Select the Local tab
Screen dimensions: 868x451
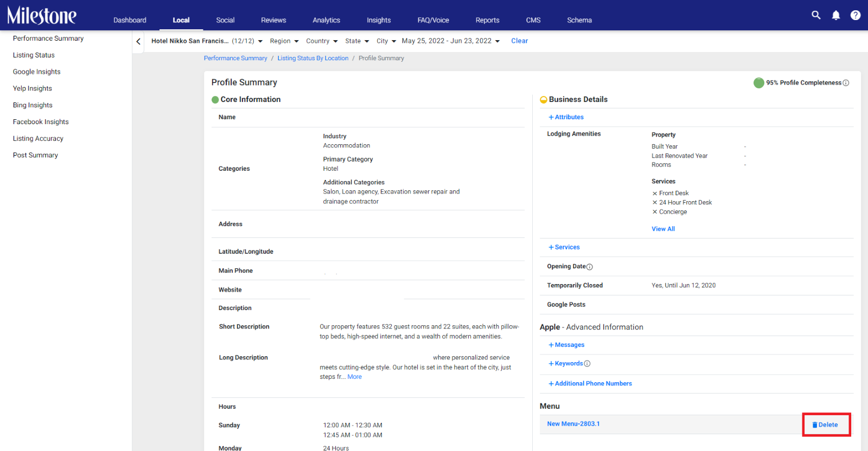point(181,20)
